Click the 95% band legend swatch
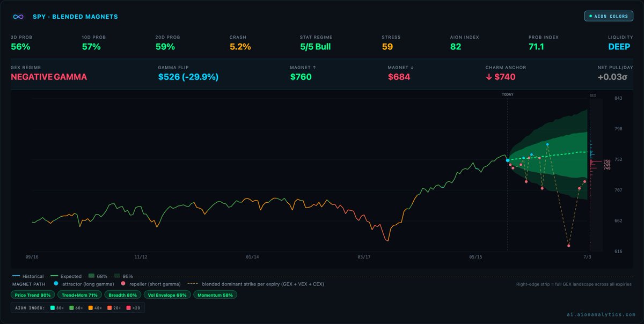The width and height of the screenshot is (644, 324). point(118,276)
